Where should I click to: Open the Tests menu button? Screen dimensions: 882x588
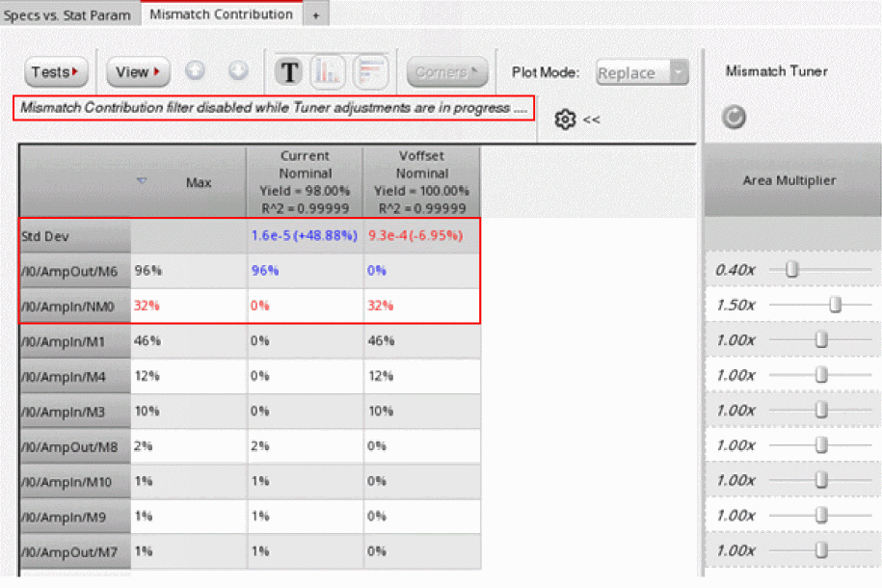pyautogui.click(x=56, y=72)
